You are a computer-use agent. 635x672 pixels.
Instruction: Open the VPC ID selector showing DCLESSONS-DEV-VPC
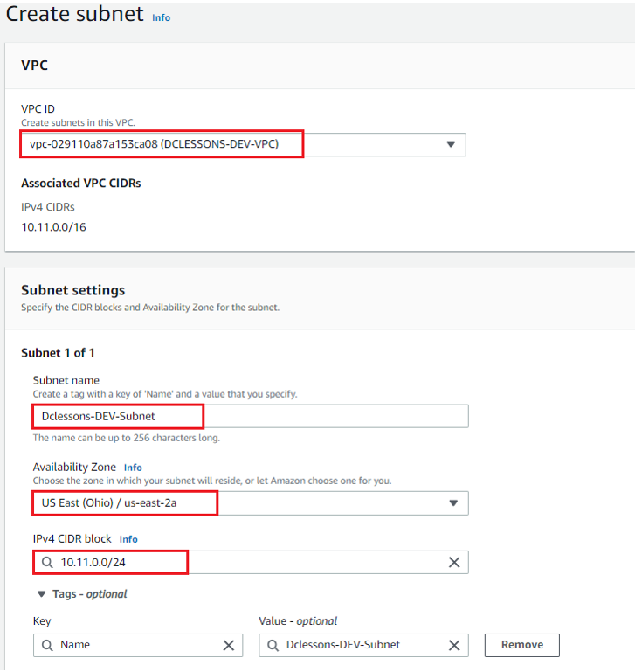236,144
